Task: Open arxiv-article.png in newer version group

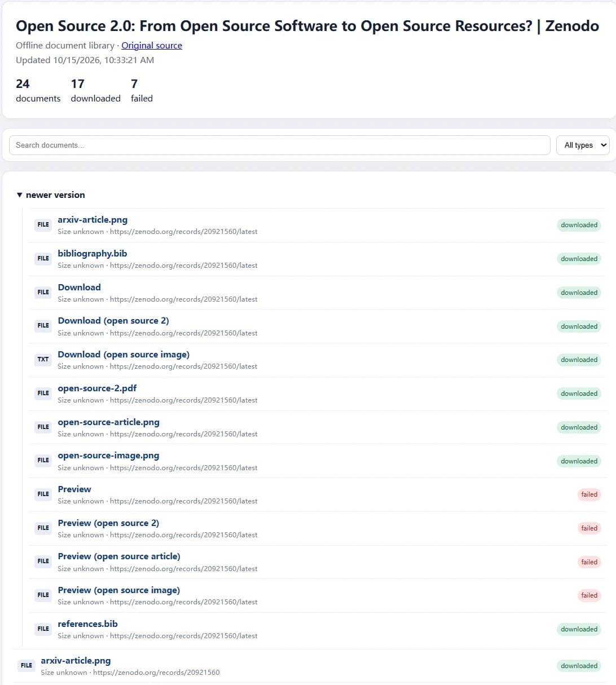Action: pos(93,220)
